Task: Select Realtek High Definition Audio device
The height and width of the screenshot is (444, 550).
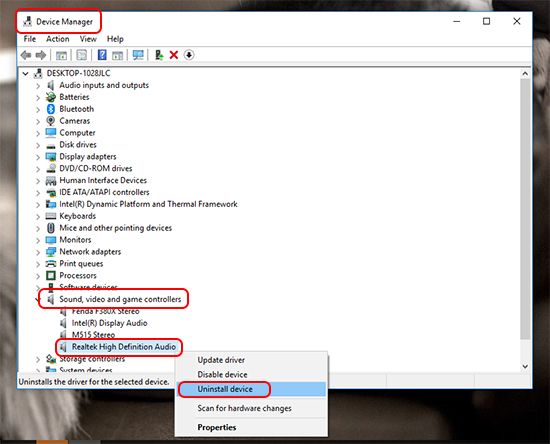Action: coord(123,347)
